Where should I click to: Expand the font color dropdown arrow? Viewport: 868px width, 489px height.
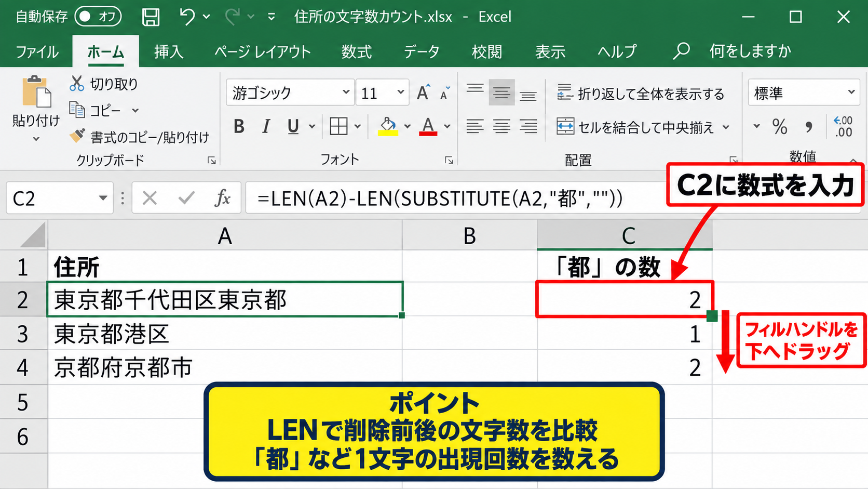click(447, 126)
